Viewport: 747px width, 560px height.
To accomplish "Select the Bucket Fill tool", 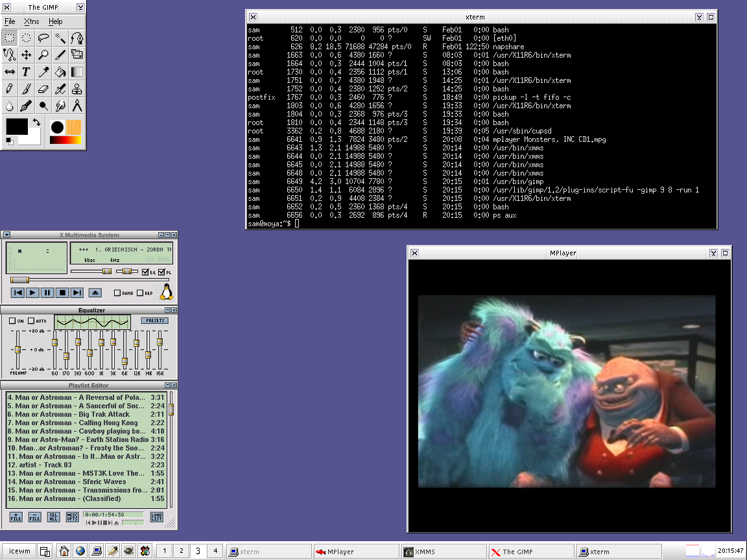I will tap(60, 72).
